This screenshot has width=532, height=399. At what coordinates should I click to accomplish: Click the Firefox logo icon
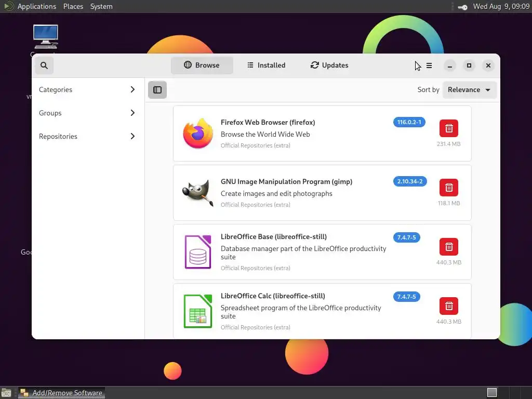[198, 134]
